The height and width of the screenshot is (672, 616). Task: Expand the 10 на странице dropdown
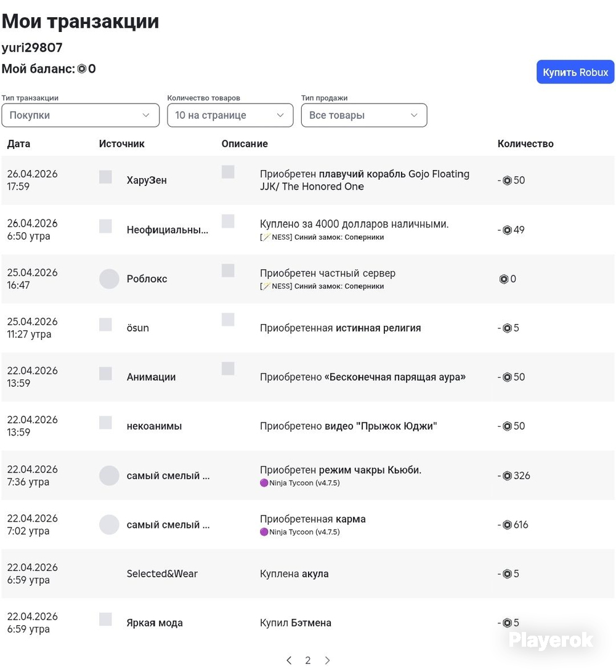coord(230,115)
